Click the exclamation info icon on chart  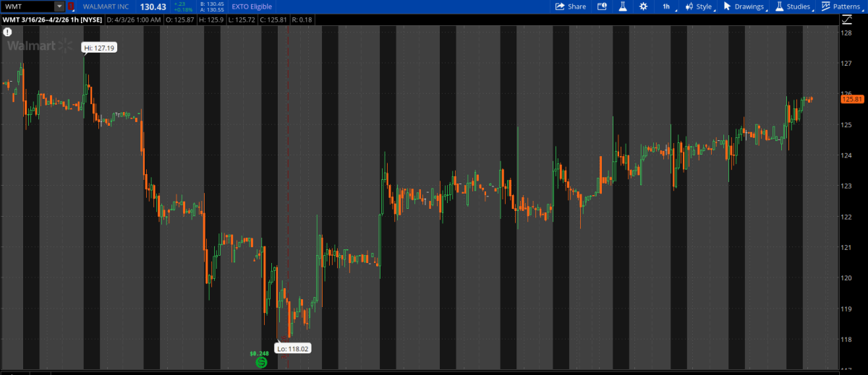7,33
